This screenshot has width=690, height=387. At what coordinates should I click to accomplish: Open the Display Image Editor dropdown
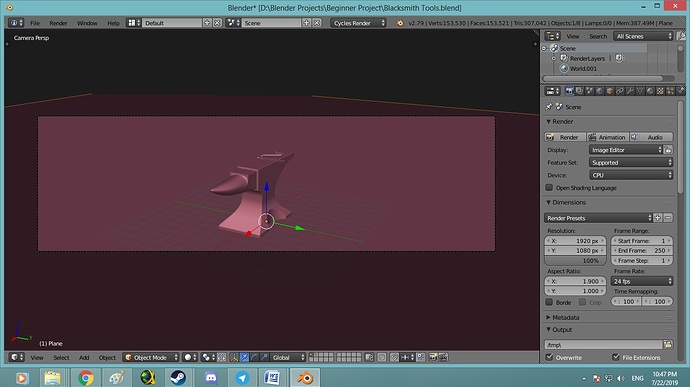(x=625, y=150)
